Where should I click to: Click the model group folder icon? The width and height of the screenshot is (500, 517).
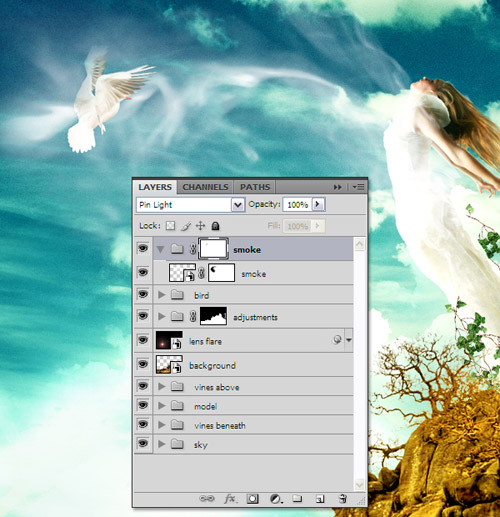[x=177, y=405]
